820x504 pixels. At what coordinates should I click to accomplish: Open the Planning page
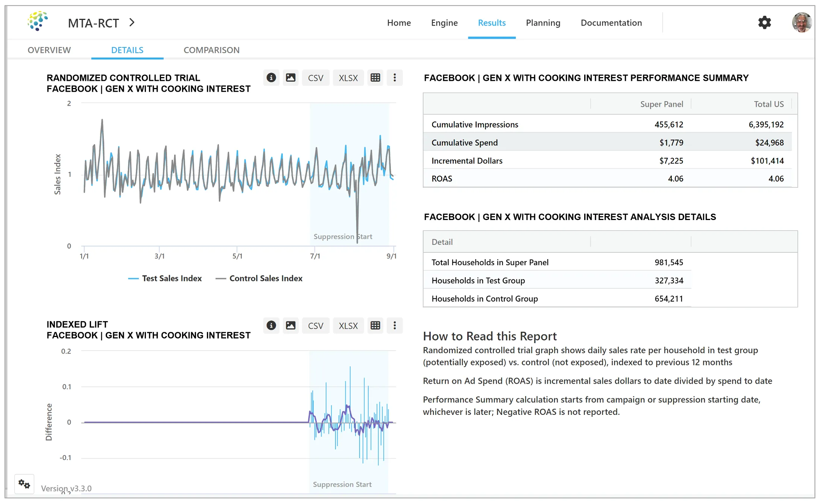pos(543,23)
